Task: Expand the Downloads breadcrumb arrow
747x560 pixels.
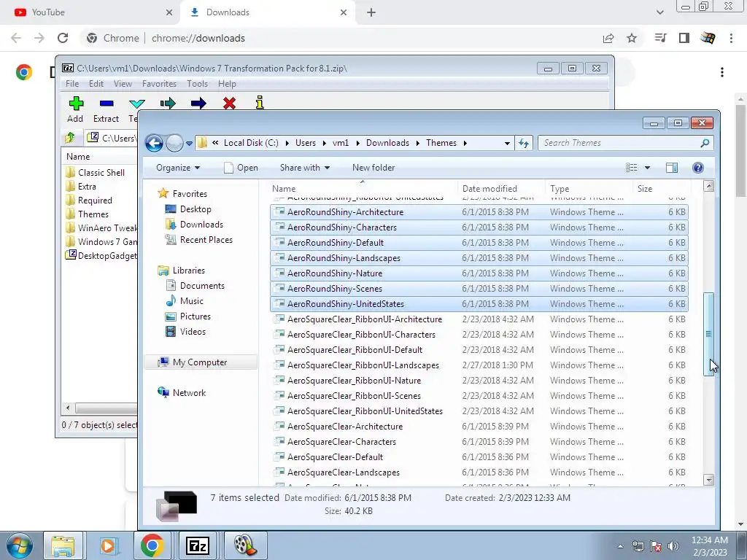Action: click(417, 143)
